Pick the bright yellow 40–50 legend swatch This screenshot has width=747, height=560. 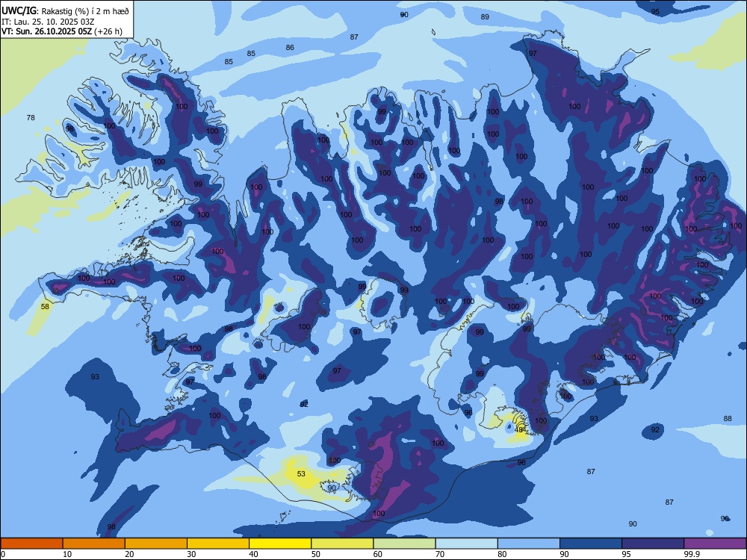tap(280, 544)
